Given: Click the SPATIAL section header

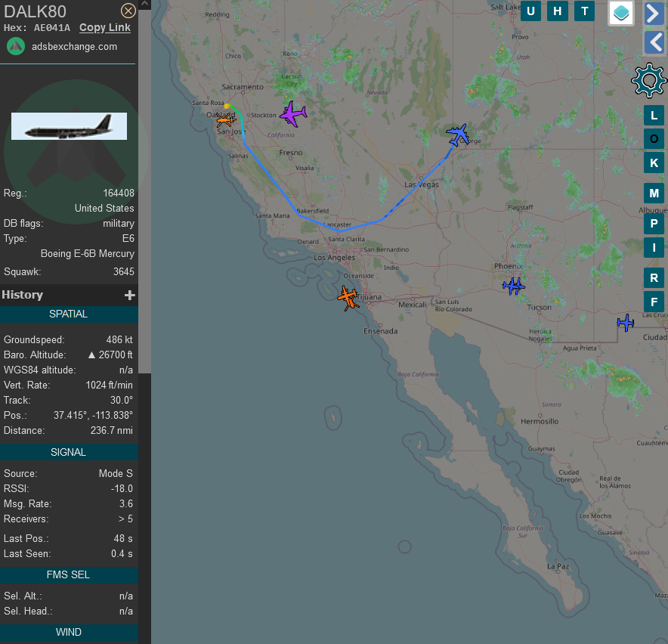Looking at the screenshot, I should point(69,314).
